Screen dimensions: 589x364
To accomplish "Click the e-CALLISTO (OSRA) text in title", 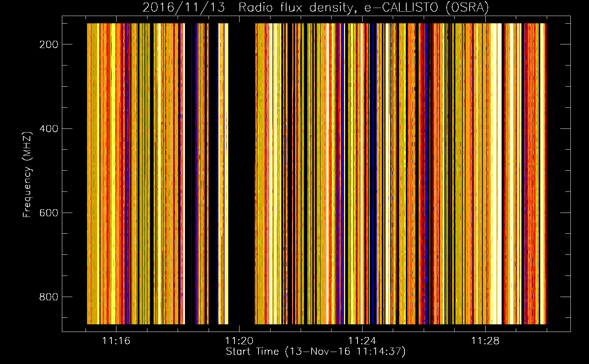I will click(427, 8).
